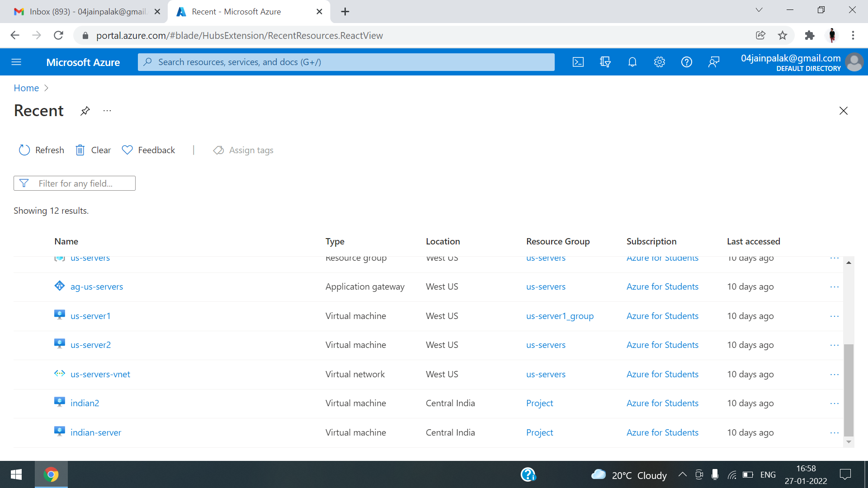Pin the Recent blade to dashboard
Screen dimensions: 868x488
pos(85,111)
